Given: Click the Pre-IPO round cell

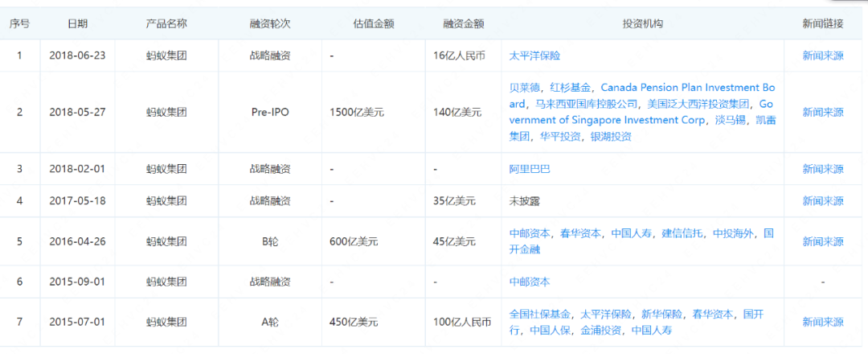Looking at the screenshot, I should (x=270, y=112).
